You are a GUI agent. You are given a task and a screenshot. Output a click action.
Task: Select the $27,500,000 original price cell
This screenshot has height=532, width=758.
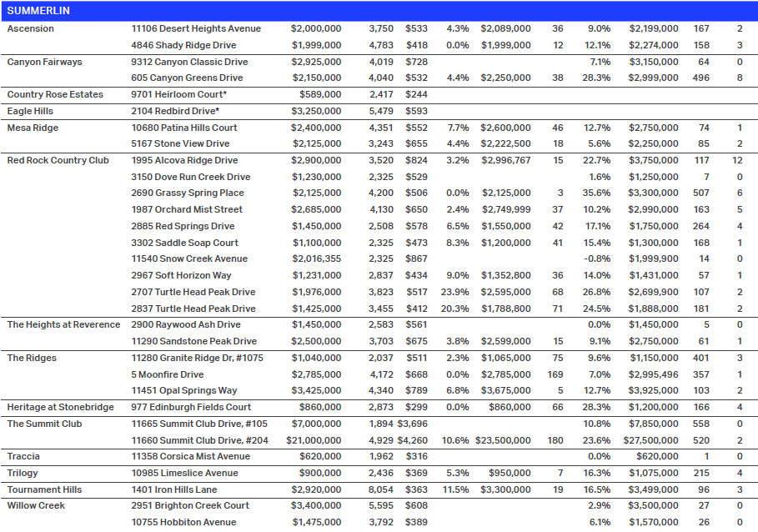(x=653, y=440)
